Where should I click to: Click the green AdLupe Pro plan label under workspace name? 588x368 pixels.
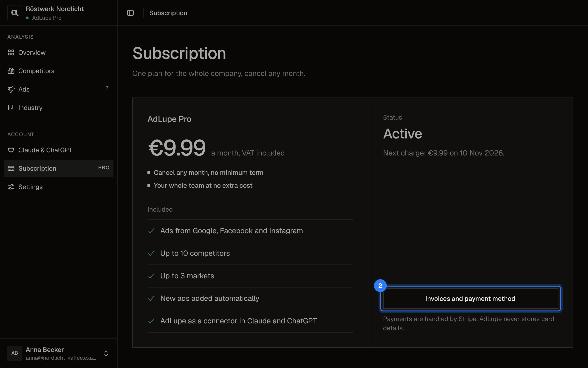(47, 18)
